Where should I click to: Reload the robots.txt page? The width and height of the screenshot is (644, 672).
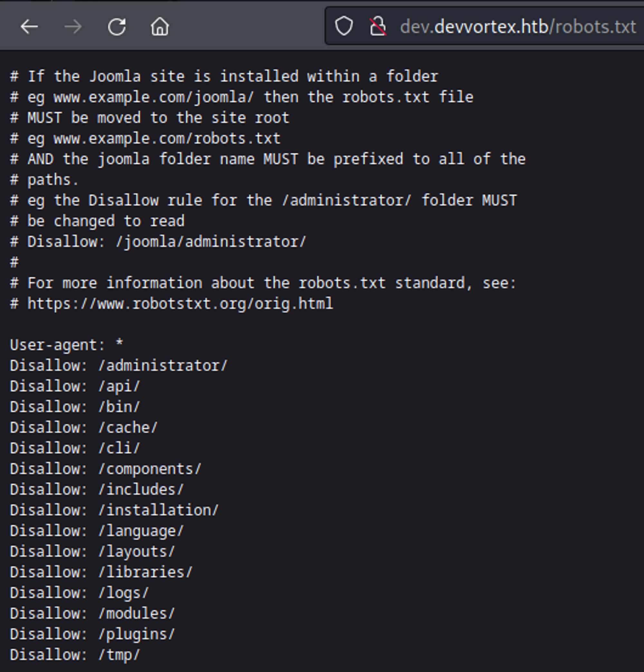point(117,27)
